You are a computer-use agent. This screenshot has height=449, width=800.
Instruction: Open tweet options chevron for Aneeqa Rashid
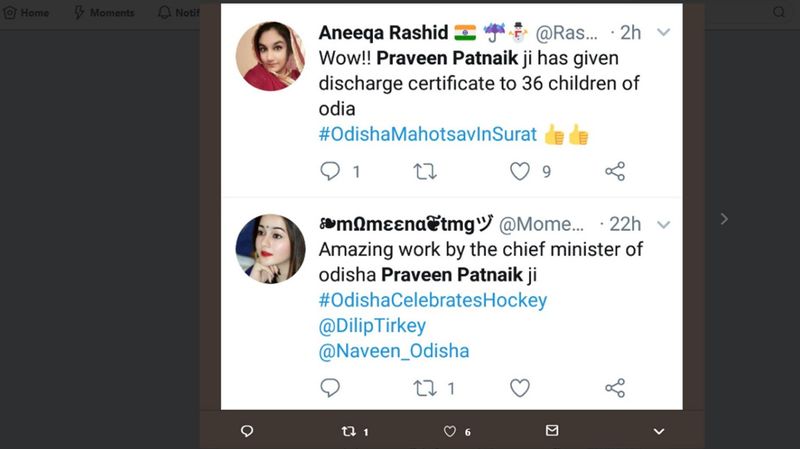663,32
